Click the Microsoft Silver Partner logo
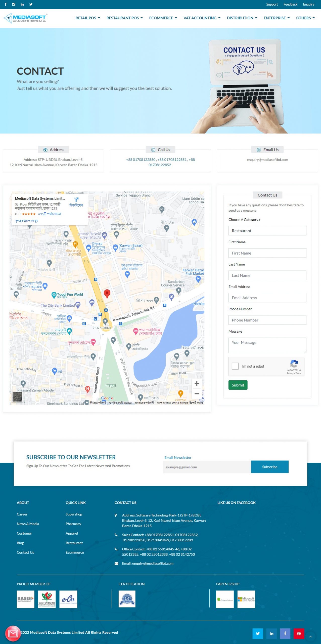Image resolution: width=321 pixels, height=644 pixels. tap(246, 599)
